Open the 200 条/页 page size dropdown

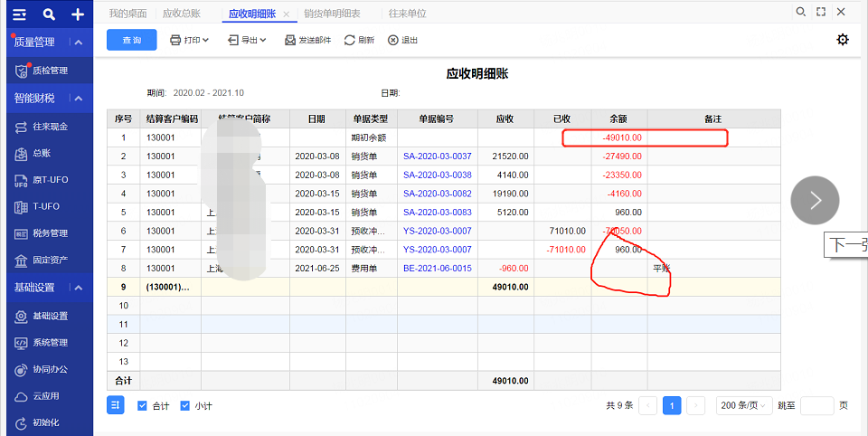click(x=743, y=405)
